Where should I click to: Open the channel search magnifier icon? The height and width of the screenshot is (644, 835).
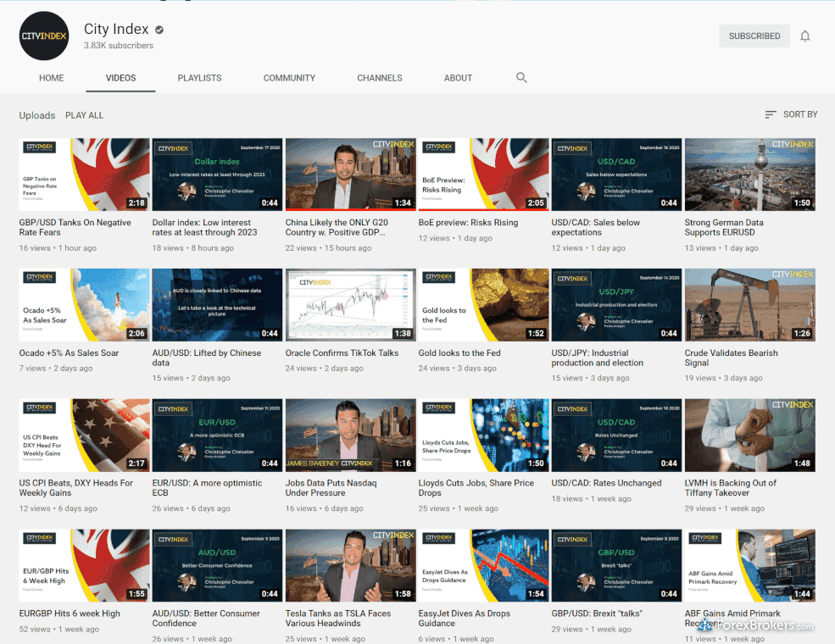[x=521, y=78]
